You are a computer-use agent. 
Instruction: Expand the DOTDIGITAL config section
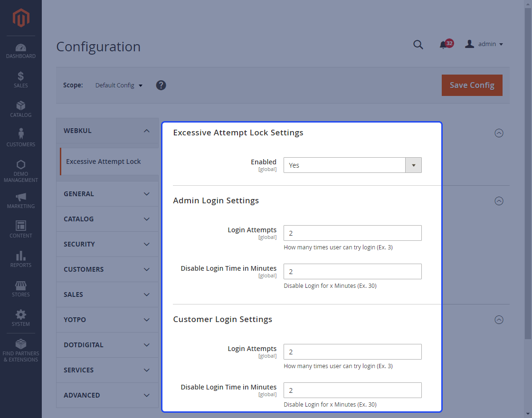click(107, 345)
